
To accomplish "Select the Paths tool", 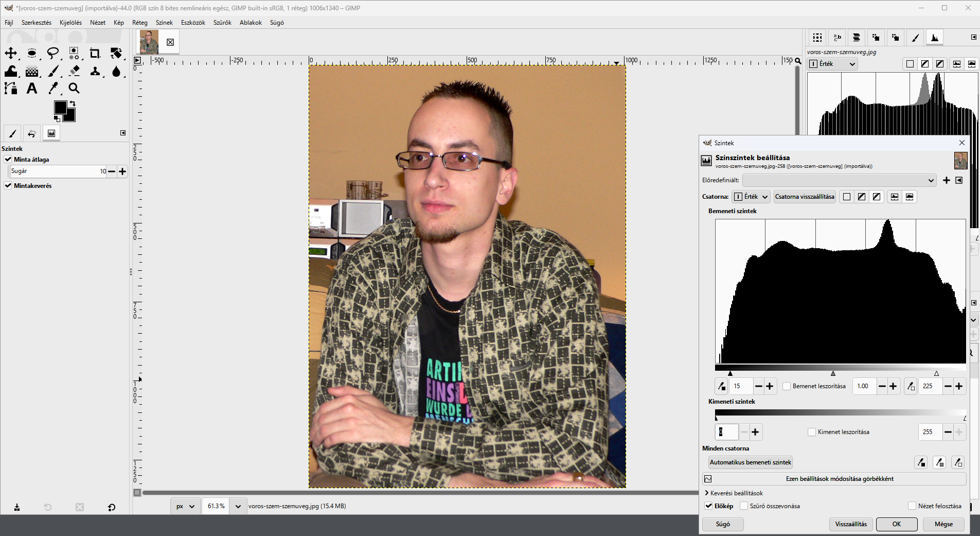I will (11, 89).
